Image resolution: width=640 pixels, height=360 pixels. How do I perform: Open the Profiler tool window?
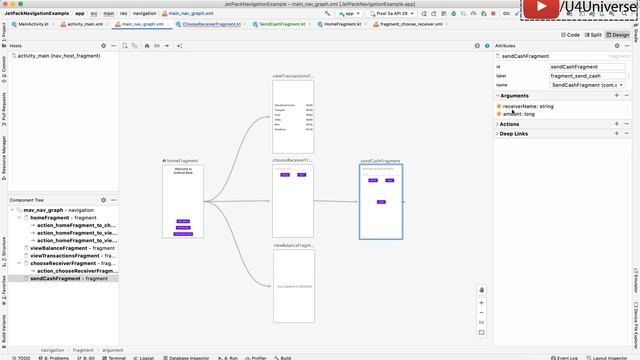(x=256, y=358)
